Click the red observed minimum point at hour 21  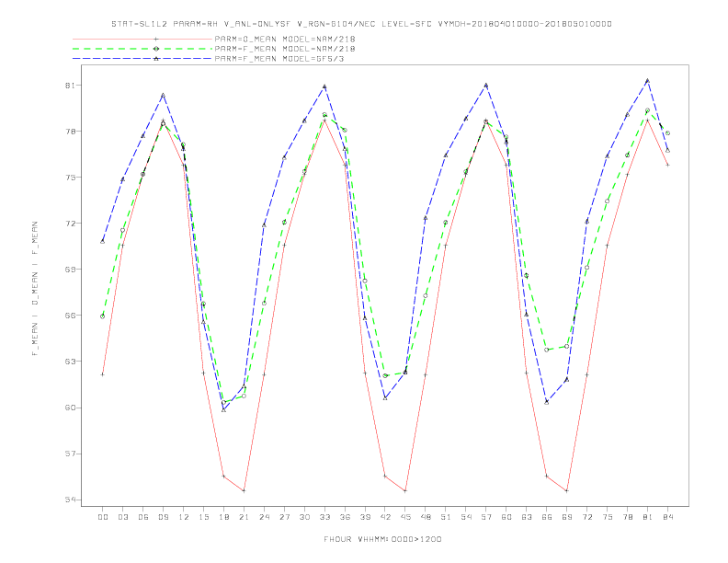[244, 490]
